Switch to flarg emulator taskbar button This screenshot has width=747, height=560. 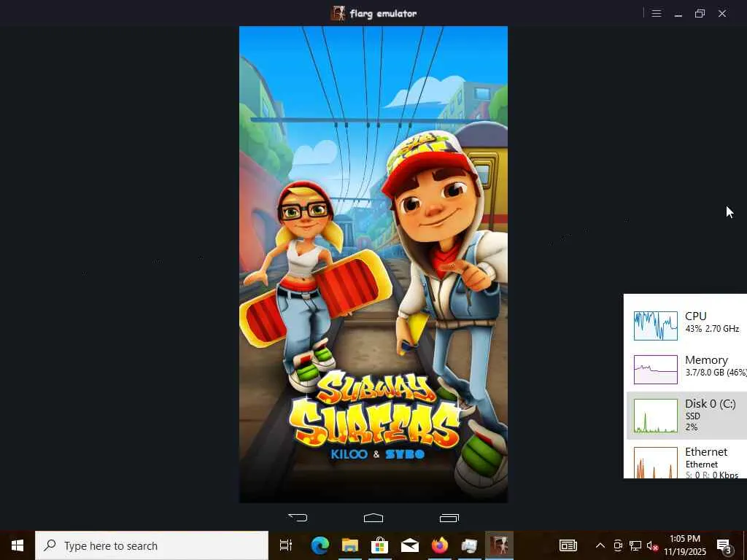click(499, 545)
